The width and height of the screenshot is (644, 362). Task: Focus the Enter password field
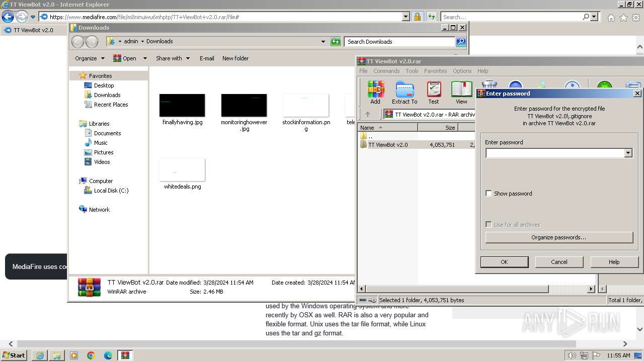coord(554,153)
